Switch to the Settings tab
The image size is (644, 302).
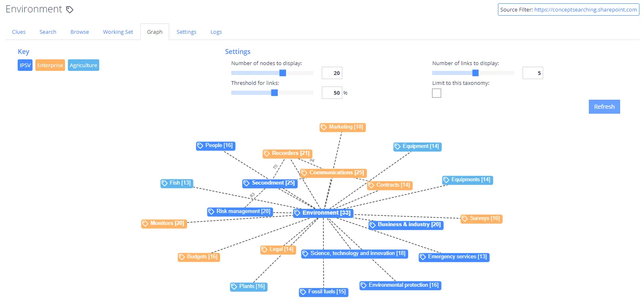tap(186, 32)
